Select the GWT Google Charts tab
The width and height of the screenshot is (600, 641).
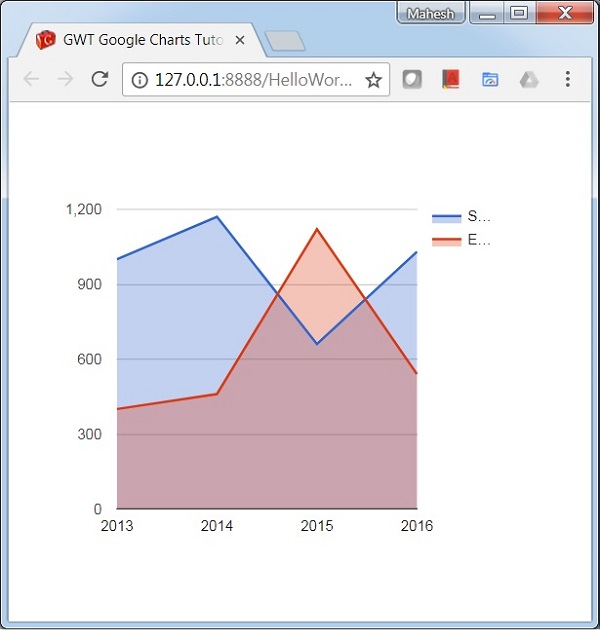point(140,41)
